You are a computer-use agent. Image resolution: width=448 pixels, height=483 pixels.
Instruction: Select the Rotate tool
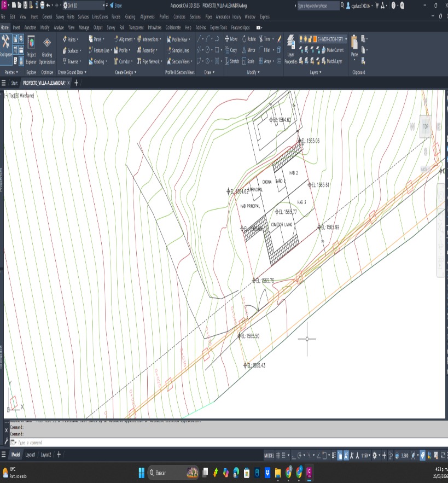[x=248, y=39]
